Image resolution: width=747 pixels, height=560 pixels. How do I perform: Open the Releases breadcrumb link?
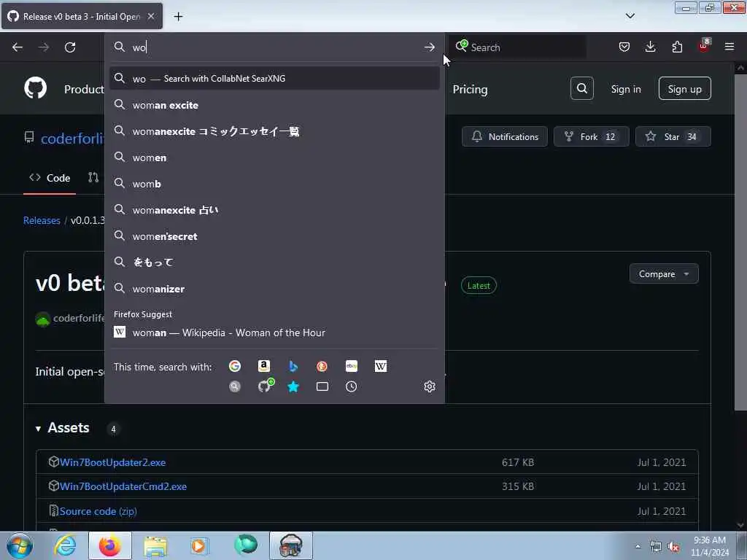point(42,220)
